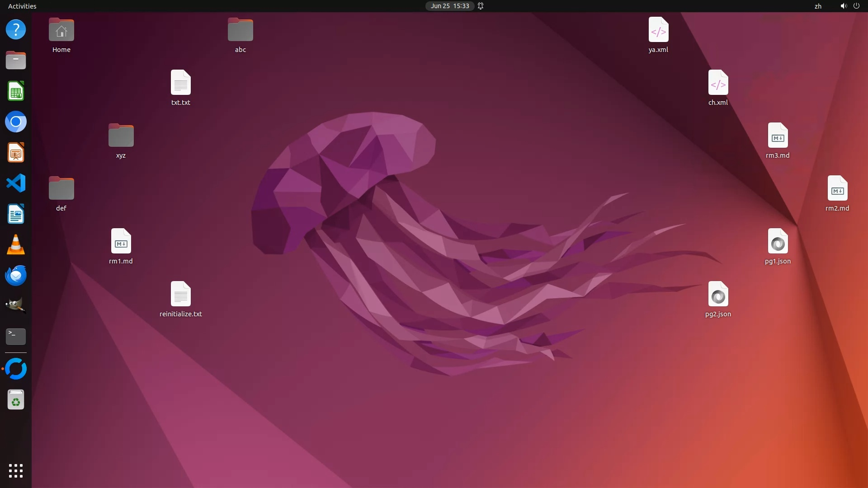This screenshot has height=488, width=868.
Task: Launch the Chromium browser from the dock
Action: click(16, 122)
